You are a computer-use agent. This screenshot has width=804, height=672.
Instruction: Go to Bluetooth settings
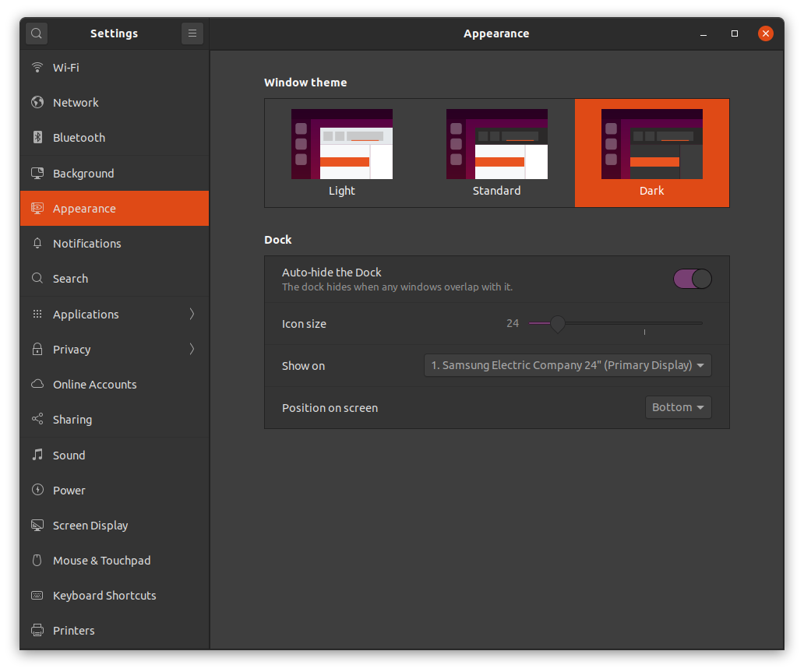pos(115,137)
